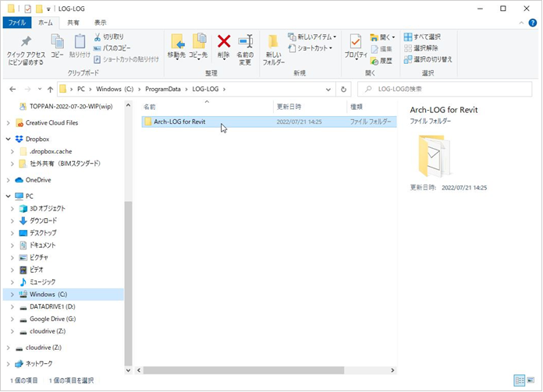Open the recent locations dropdown arrow
Viewport: 543px width, 392px height.
(x=40, y=90)
